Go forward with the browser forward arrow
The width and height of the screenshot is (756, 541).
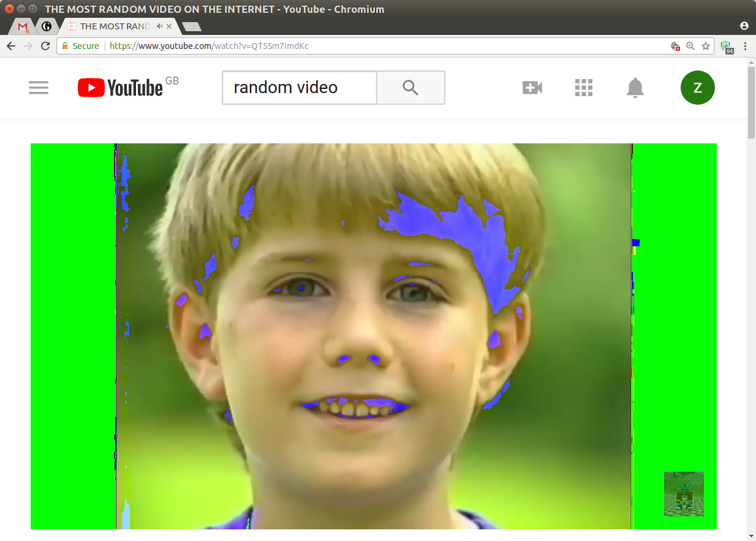[28, 46]
